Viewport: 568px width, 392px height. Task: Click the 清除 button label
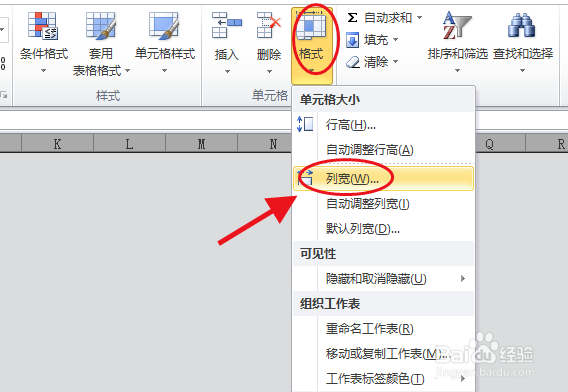tap(376, 62)
